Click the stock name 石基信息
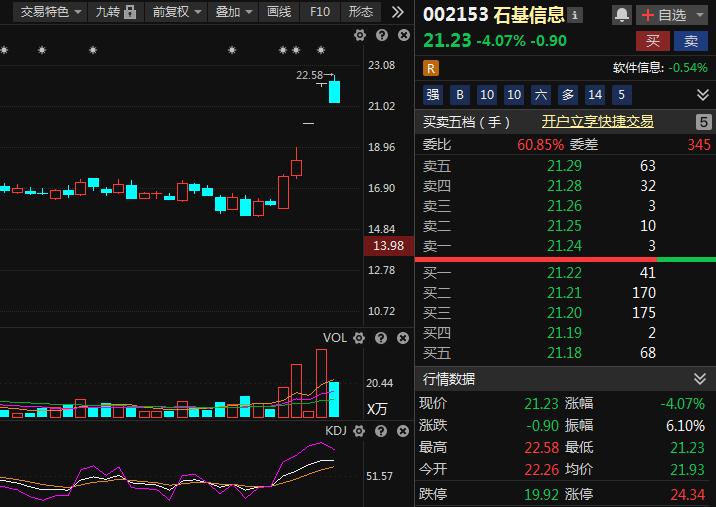This screenshot has height=507, width=716. click(529, 15)
